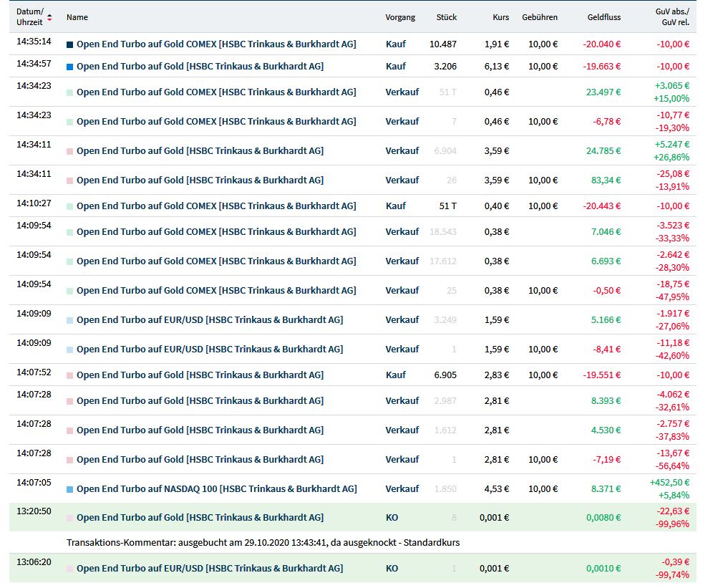Screen dimensions: 703x588
Task: Click the Kurs column header
Action: pyautogui.click(x=500, y=17)
